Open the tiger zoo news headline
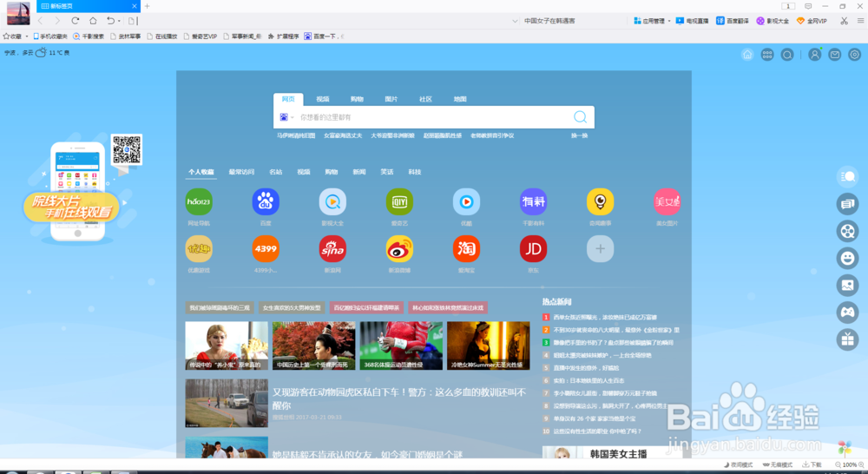Image resolution: width=868 pixels, height=474 pixels. [398, 398]
